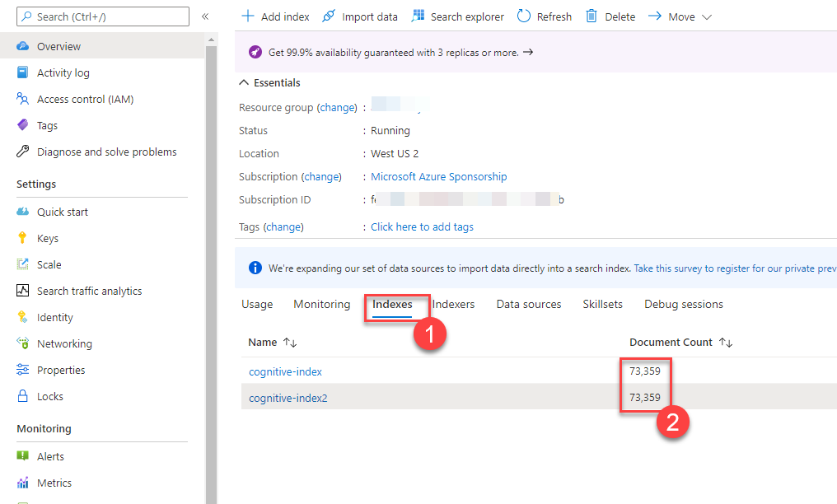
Task: Open the Alerts monitoring icon
Action: point(23,456)
